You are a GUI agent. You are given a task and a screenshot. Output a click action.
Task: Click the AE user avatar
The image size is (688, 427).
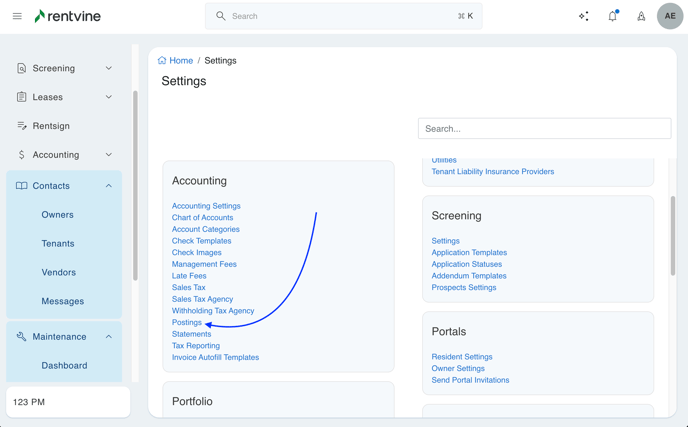(x=670, y=16)
